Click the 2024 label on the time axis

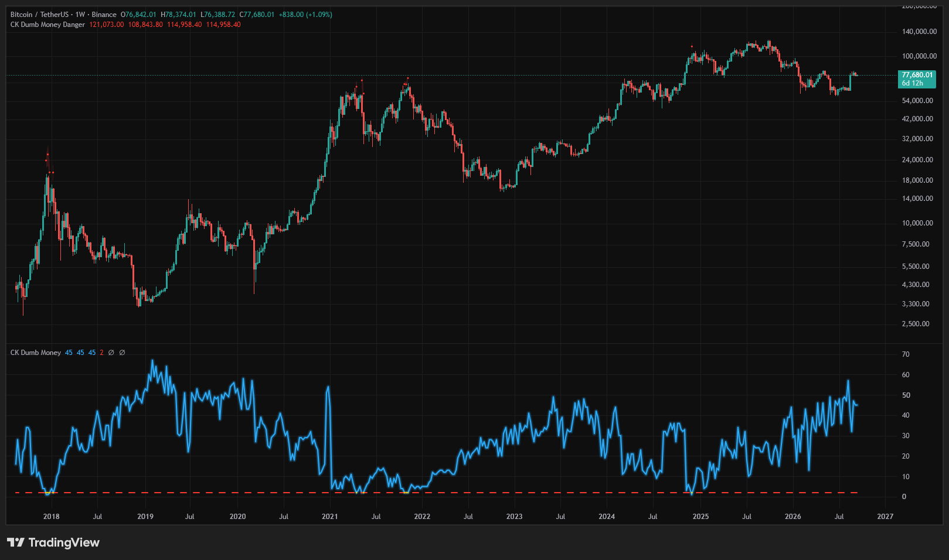[x=607, y=517]
